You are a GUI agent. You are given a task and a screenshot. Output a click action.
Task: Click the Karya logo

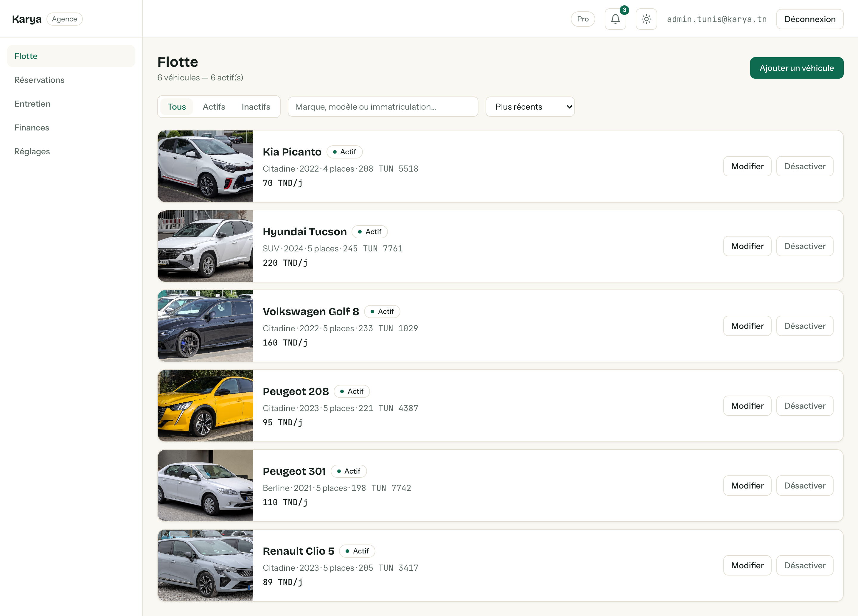[x=27, y=19]
